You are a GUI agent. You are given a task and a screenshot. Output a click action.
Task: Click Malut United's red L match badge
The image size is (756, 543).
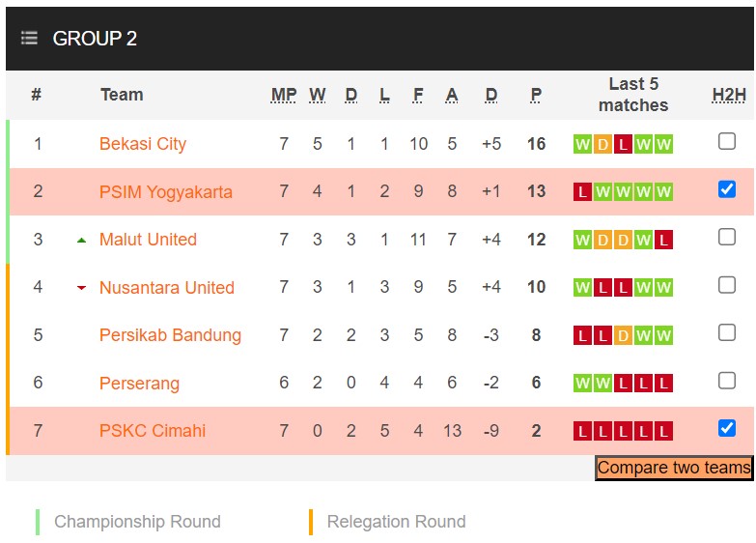click(663, 241)
